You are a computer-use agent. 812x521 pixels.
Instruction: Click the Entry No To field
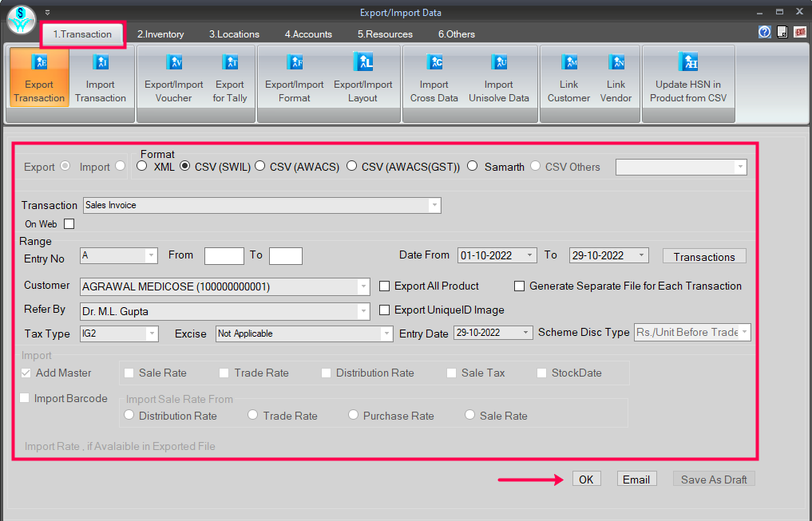(286, 256)
